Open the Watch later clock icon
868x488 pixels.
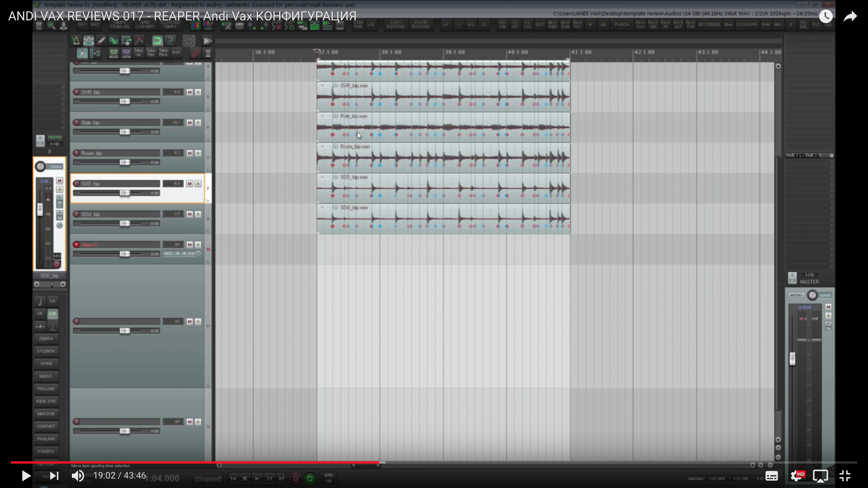[x=826, y=17]
